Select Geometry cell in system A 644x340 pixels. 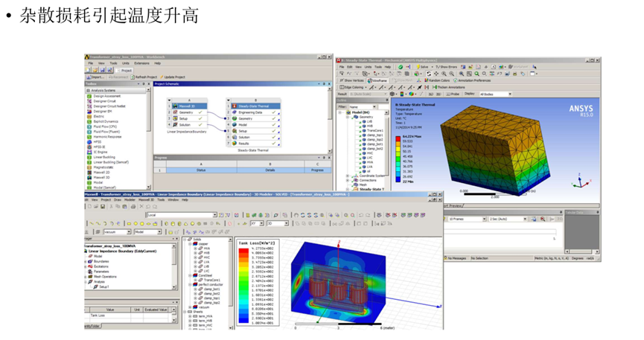pyautogui.click(x=188, y=112)
